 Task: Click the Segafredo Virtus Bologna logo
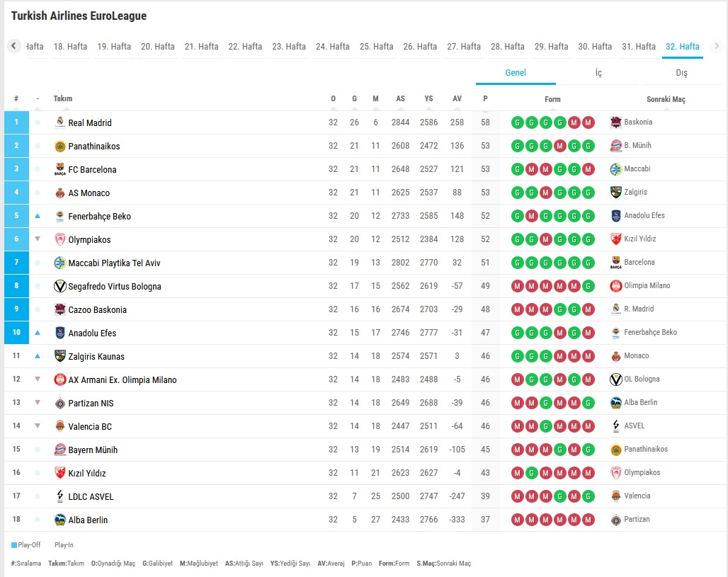[60, 287]
